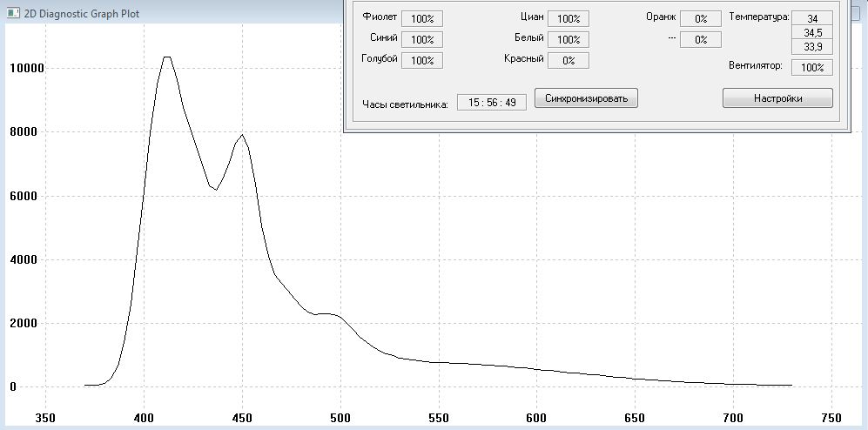
Task: Select the Голубой 100% value field
Action: pos(422,60)
